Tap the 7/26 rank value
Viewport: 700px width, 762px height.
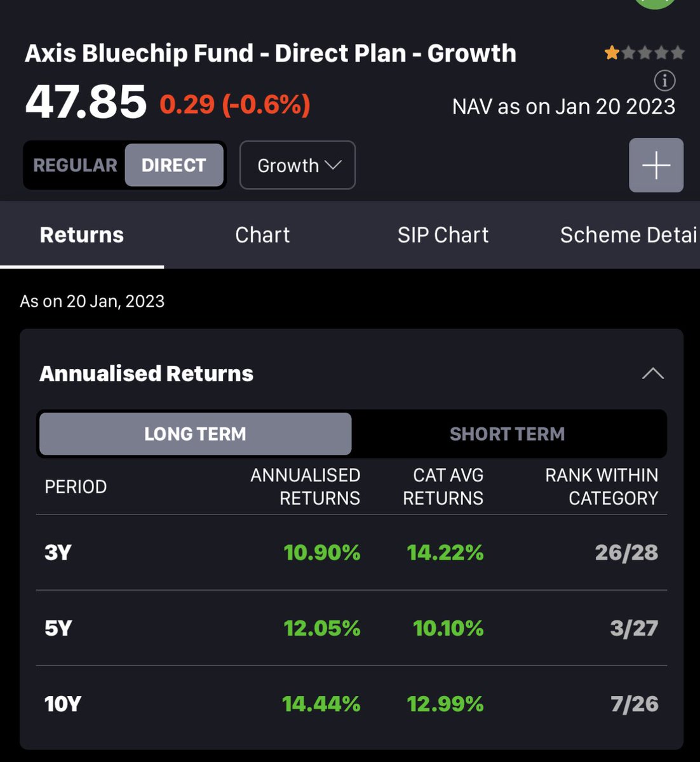coord(635,704)
